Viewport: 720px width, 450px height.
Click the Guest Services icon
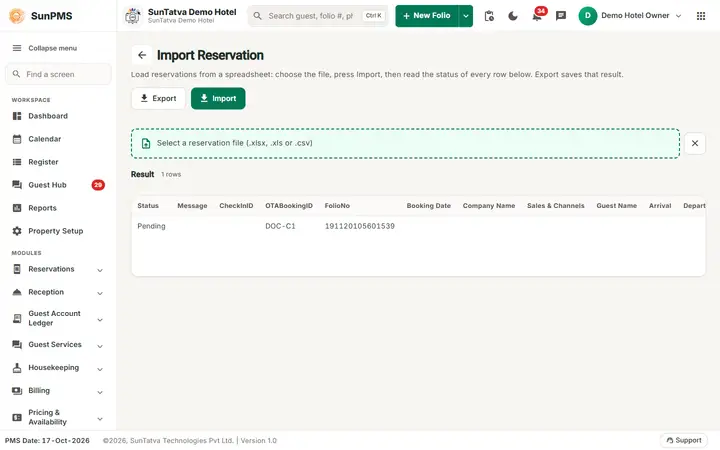pos(17,345)
